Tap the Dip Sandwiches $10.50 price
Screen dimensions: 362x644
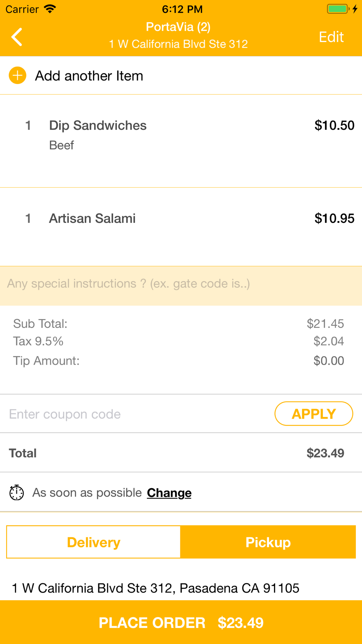[334, 125]
